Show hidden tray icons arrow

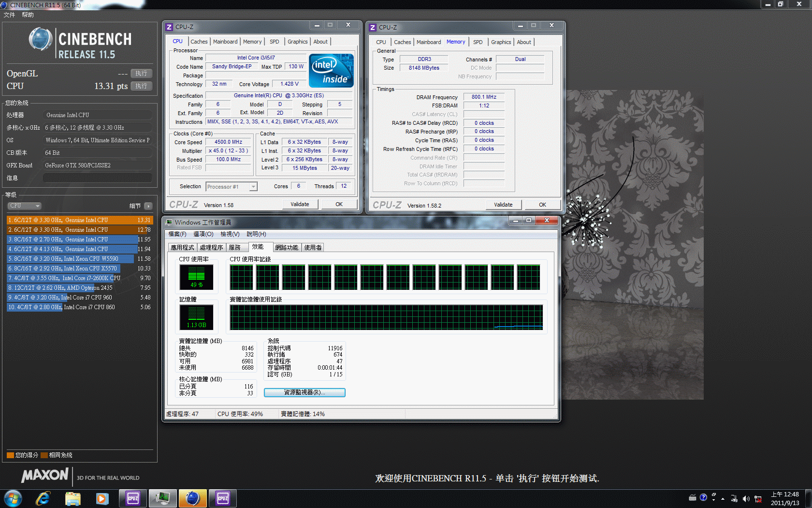click(723, 499)
